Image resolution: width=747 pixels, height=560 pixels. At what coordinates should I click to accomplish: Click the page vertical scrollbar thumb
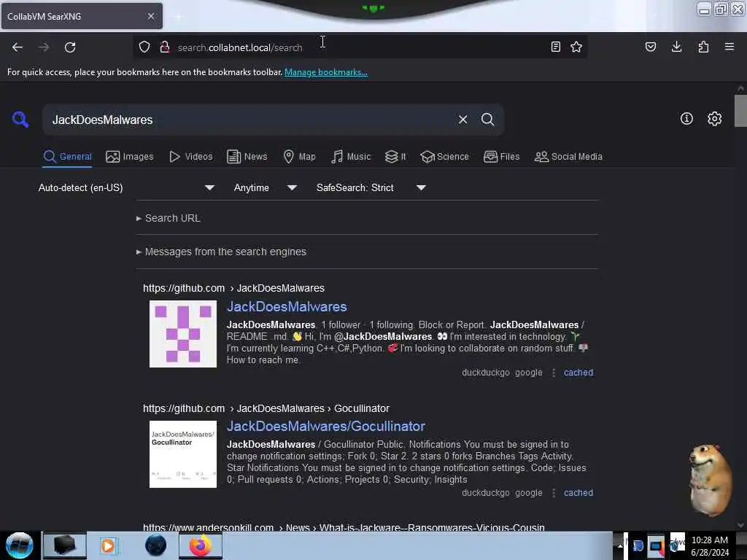[x=740, y=111]
